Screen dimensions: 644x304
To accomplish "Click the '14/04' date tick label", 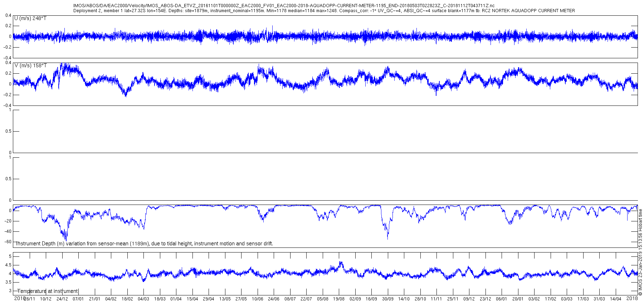I will (x=616, y=299).
